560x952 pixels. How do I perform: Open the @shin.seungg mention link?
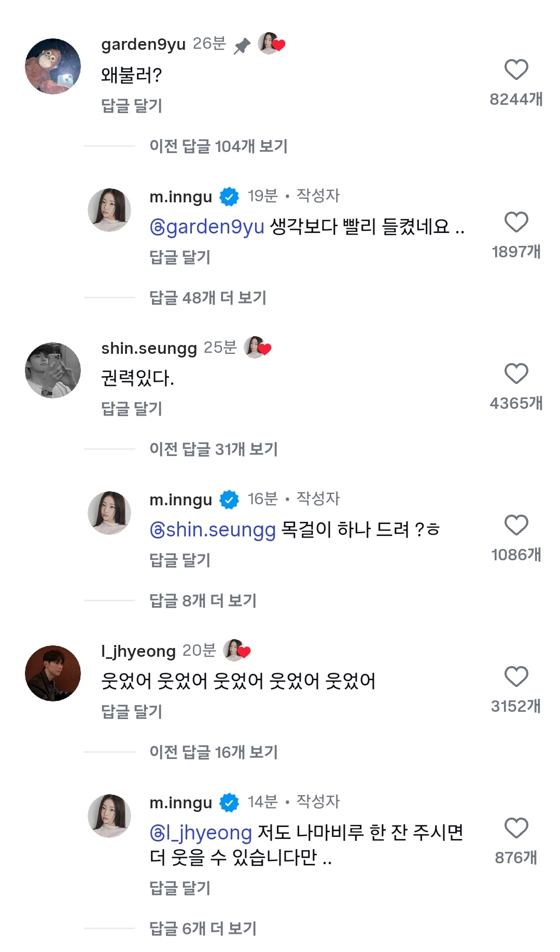(x=213, y=530)
